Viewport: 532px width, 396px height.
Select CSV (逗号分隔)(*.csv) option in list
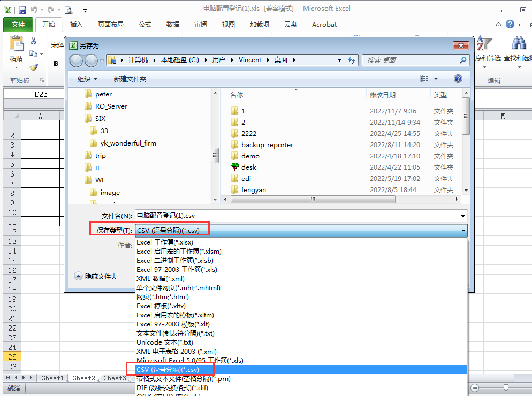(x=301, y=370)
